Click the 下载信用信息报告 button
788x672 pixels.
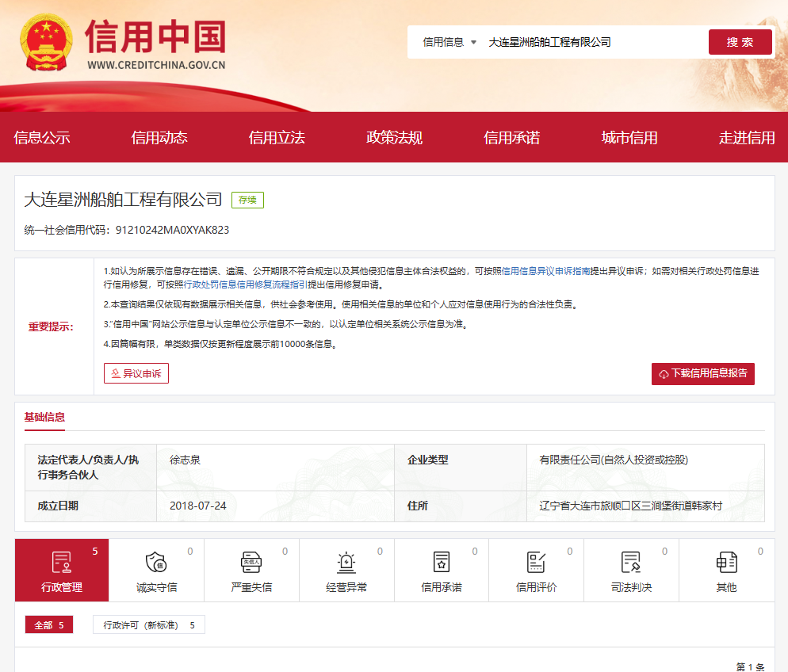pyautogui.click(x=702, y=373)
